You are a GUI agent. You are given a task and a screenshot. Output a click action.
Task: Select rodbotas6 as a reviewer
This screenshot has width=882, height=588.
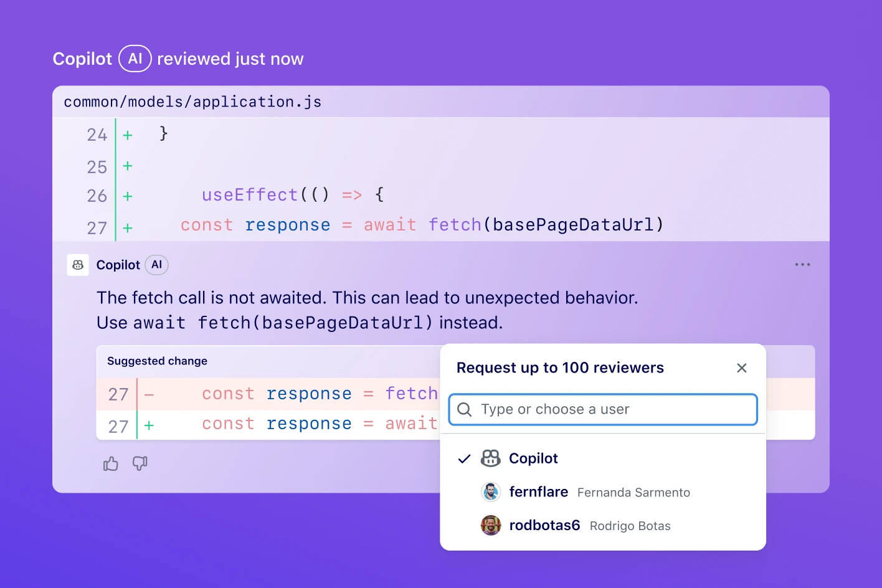tap(544, 525)
